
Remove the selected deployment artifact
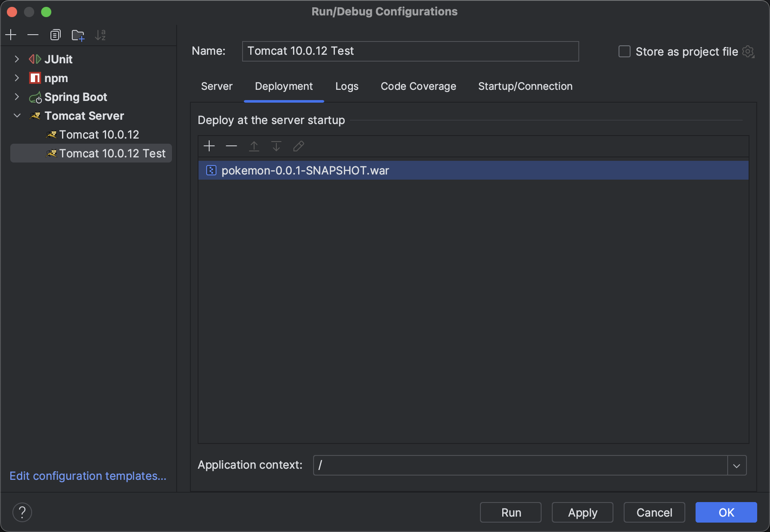tap(231, 146)
